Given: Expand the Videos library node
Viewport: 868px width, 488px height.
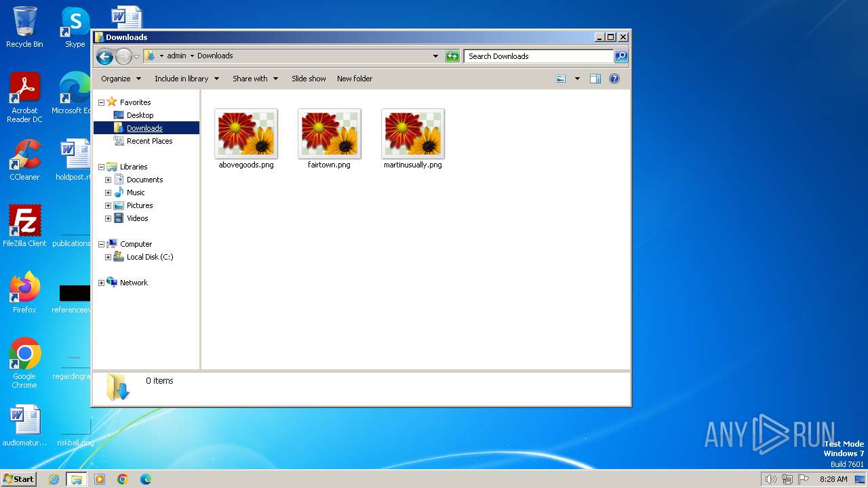Looking at the screenshot, I should 108,218.
